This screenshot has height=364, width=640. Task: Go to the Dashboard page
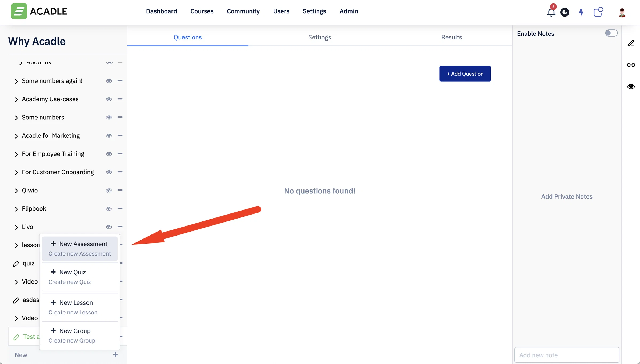click(x=161, y=11)
